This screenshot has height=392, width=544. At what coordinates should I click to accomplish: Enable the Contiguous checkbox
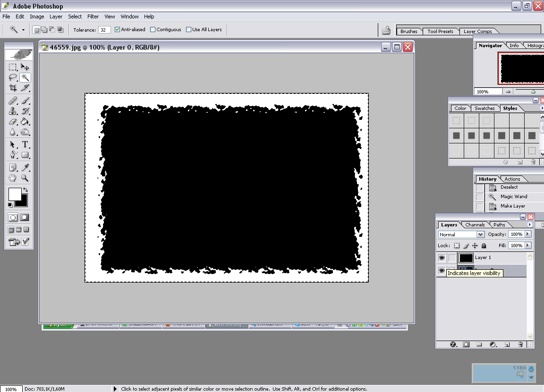tap(153, 30)
